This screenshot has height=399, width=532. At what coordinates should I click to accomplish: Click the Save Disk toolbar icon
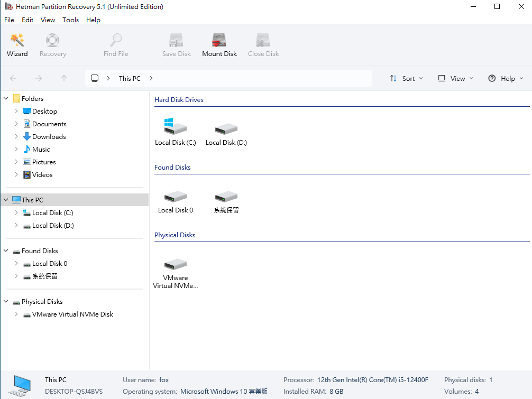tap(177, 45)
